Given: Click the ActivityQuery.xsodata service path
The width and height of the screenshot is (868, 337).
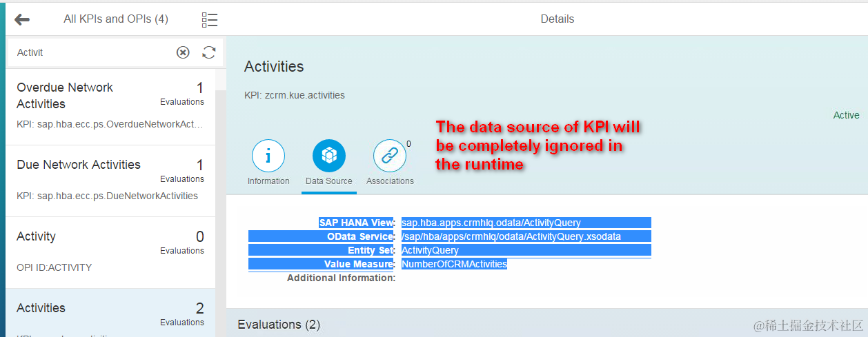Looking at the screenshot, I should pyautogui.click(x=511, y=236).
